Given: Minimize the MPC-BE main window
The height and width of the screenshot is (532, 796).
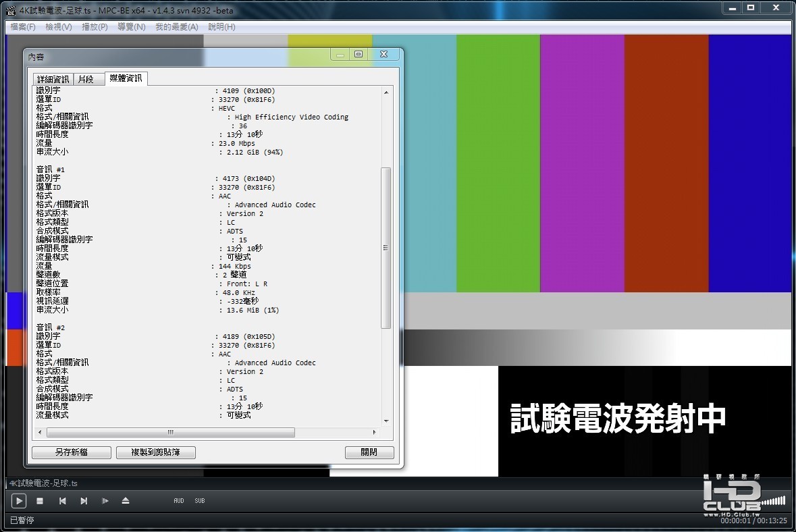Looking at the screenshot, I should pos(733,7).
